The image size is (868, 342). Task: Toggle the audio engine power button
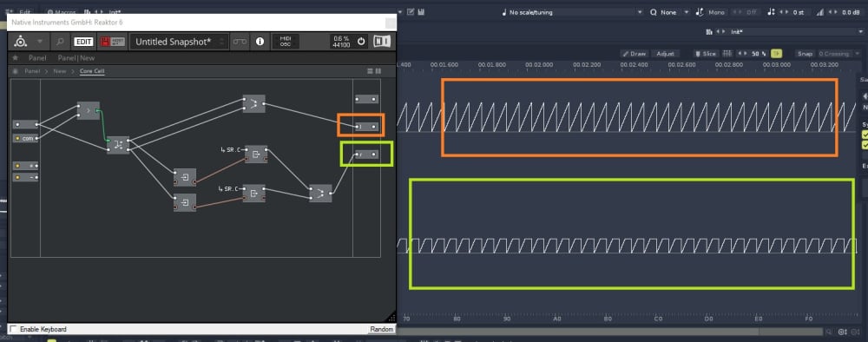[361, 42]
